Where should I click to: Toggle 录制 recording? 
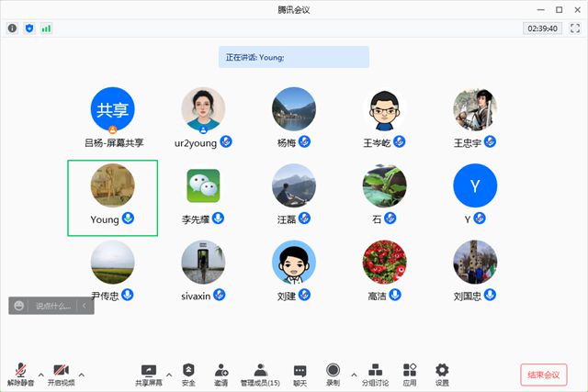pyautogui.click(x=333, y=373)
